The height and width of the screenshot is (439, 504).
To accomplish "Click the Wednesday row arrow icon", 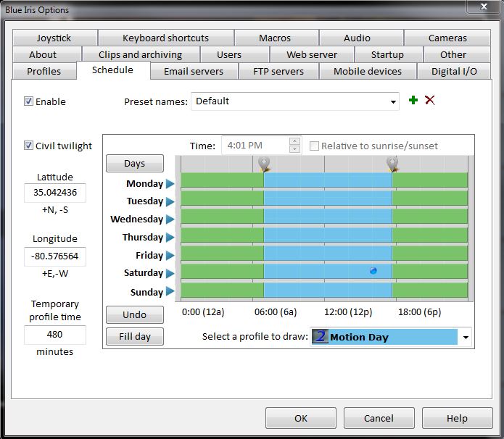I will coord(170,220).
